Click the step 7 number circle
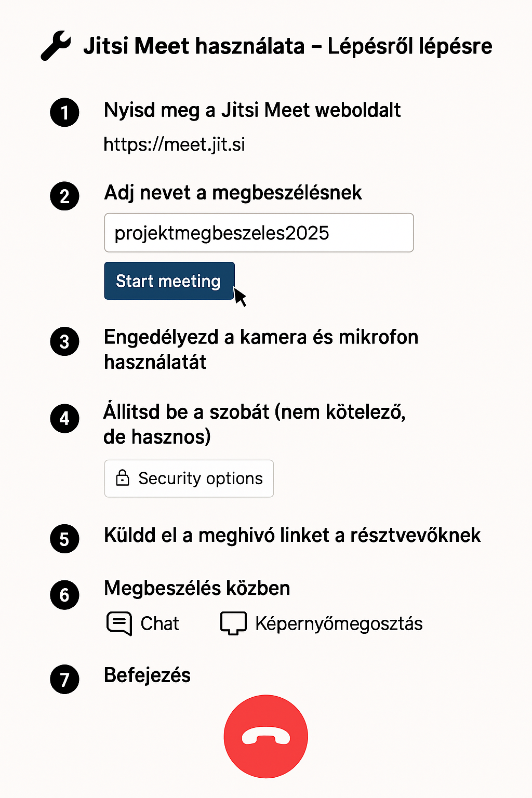532x798 pixels. [64, 679]
